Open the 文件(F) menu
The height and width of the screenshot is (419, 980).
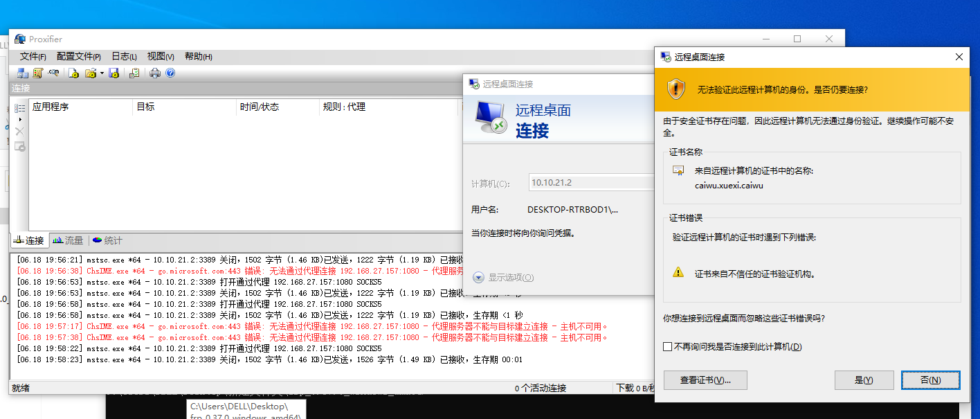coord(33,57)
